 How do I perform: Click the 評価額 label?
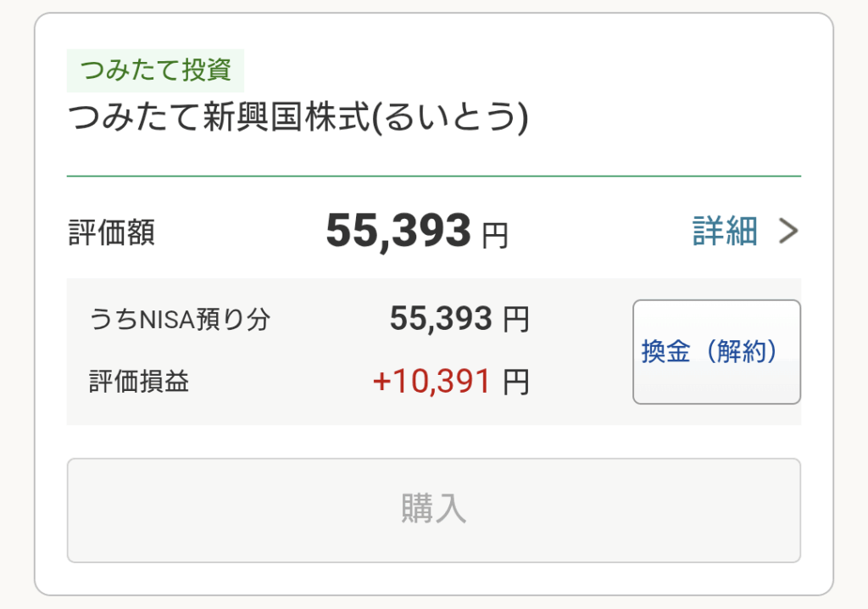coord(112,232)
